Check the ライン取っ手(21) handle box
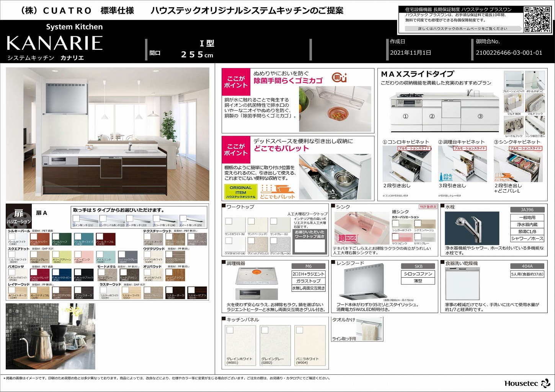The height and width of the screenshot is (392, 555). click(x=76, y=218)
